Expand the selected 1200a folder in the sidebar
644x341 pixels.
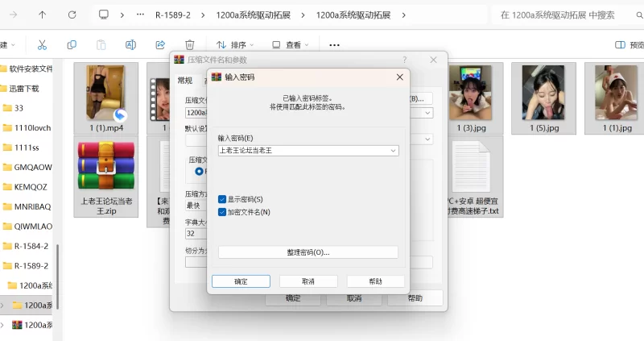(2, 306)
